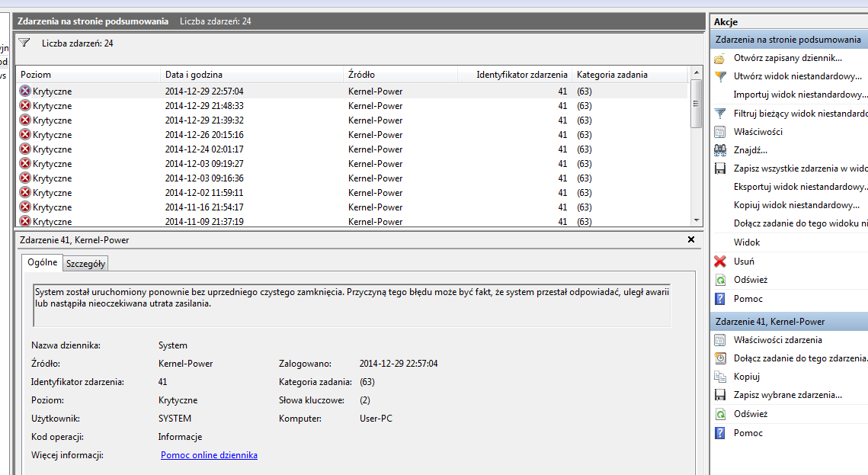Click critical icon of 2014-12-29 22:57:04 event
The width and height of the screenshot is (868, 475).
pyautogui.click(x=25, y=91)
